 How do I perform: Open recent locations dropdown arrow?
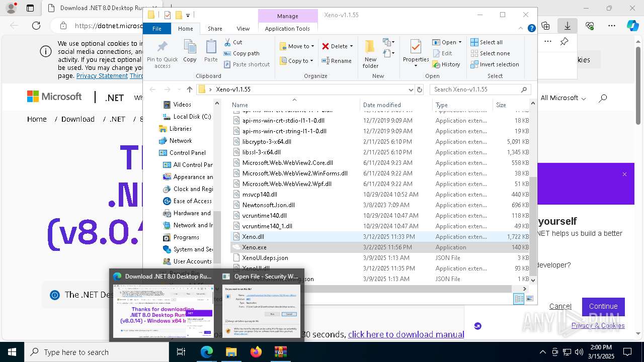179,89
